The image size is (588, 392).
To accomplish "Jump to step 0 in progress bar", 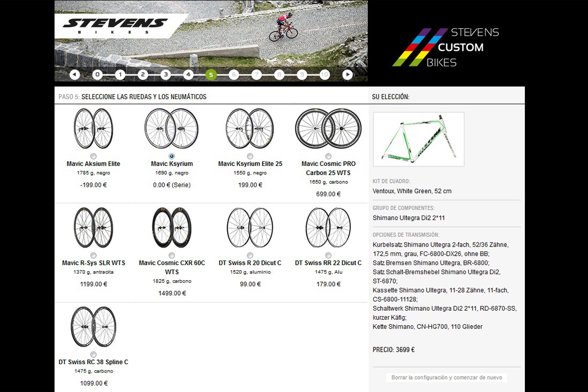I will coord(97,75).
